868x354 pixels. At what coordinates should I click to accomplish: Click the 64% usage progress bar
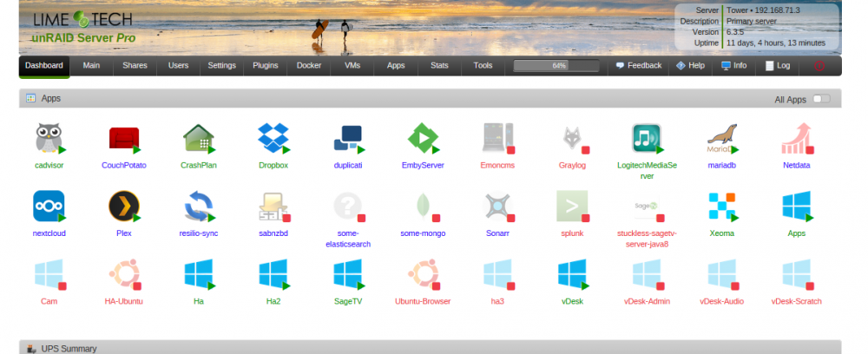[556, 66]
